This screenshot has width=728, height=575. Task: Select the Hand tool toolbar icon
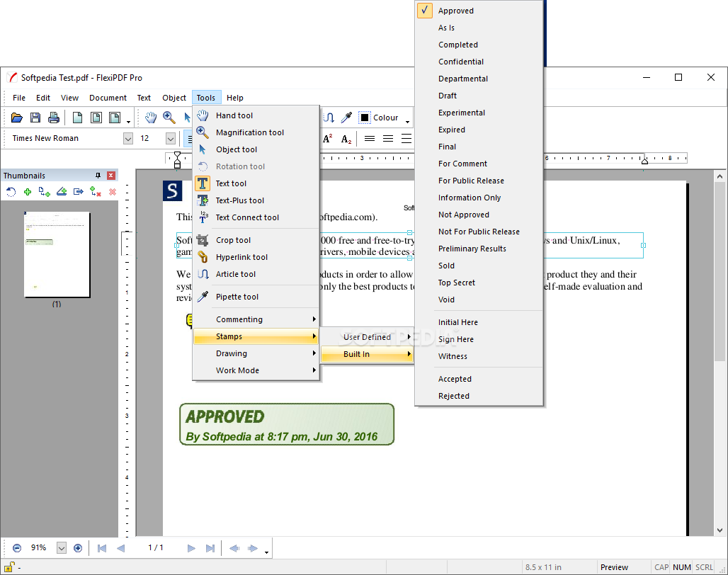point(150,118)
